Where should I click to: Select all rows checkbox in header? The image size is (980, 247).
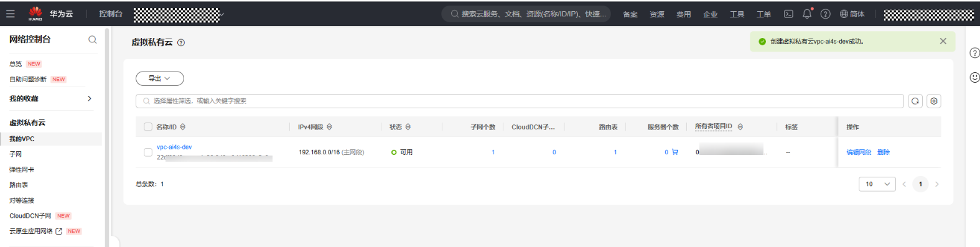point(148,127)
